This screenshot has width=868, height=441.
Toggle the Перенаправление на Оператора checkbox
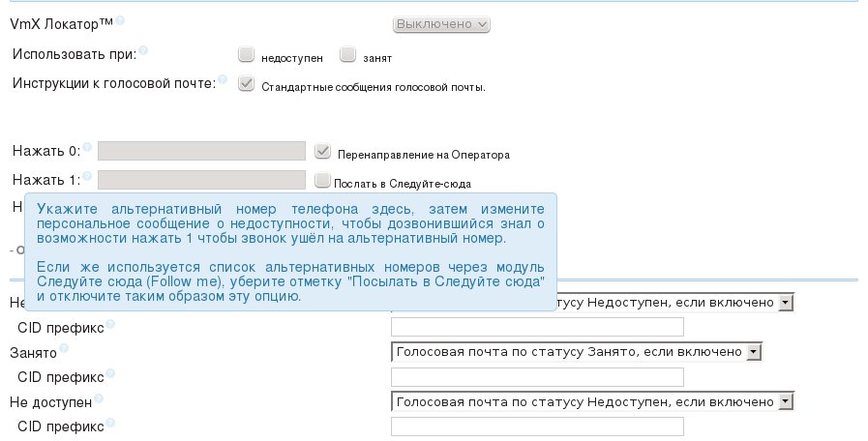pos(323,151)
